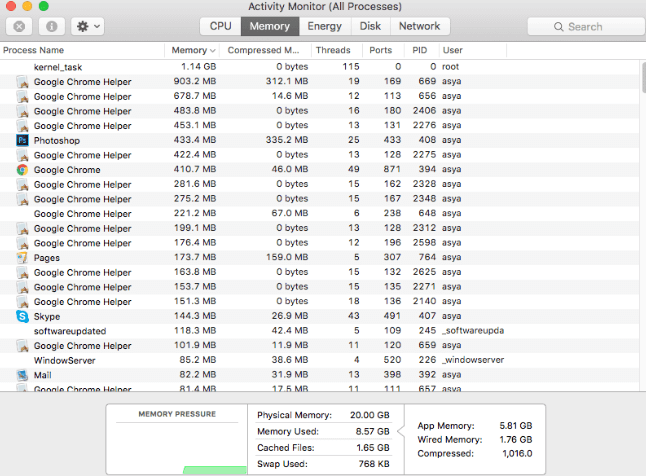This screenshot has height=476, width=646.
Task: Click icon of Chrome Helper using 281.6 MB
Action: click(22, 184)
